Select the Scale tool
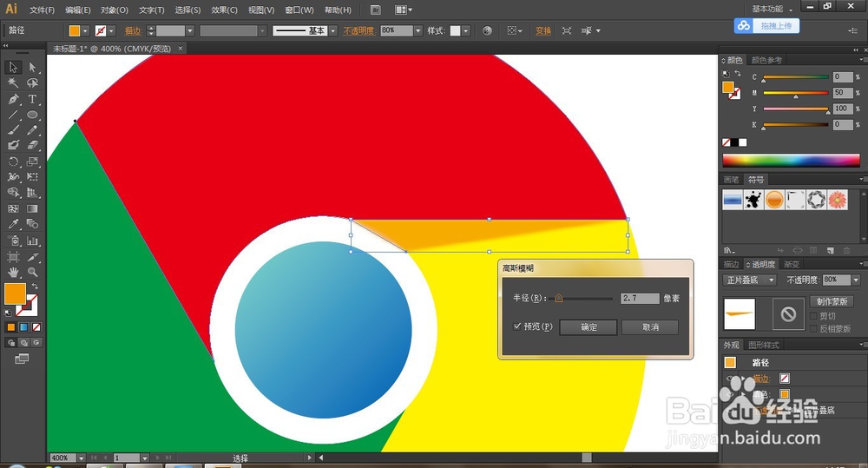The width and height of the screenshot is (868, 468). tap(32, 161)
